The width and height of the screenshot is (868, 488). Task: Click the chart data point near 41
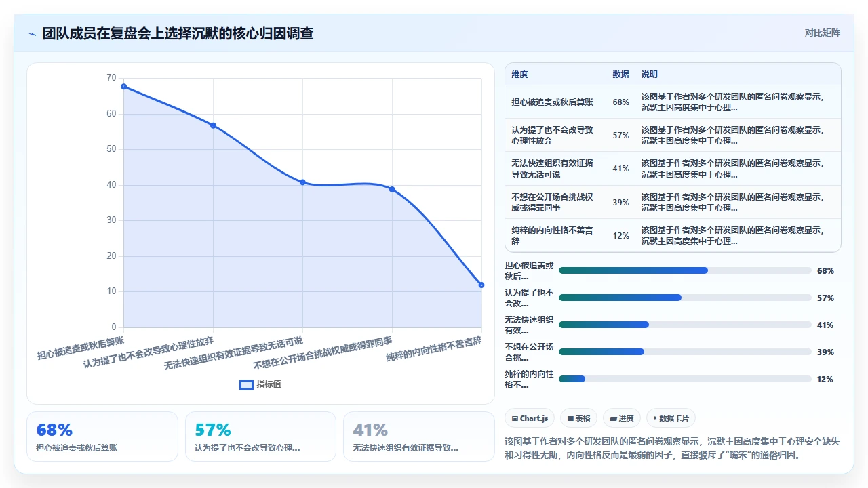coord(302,182)
